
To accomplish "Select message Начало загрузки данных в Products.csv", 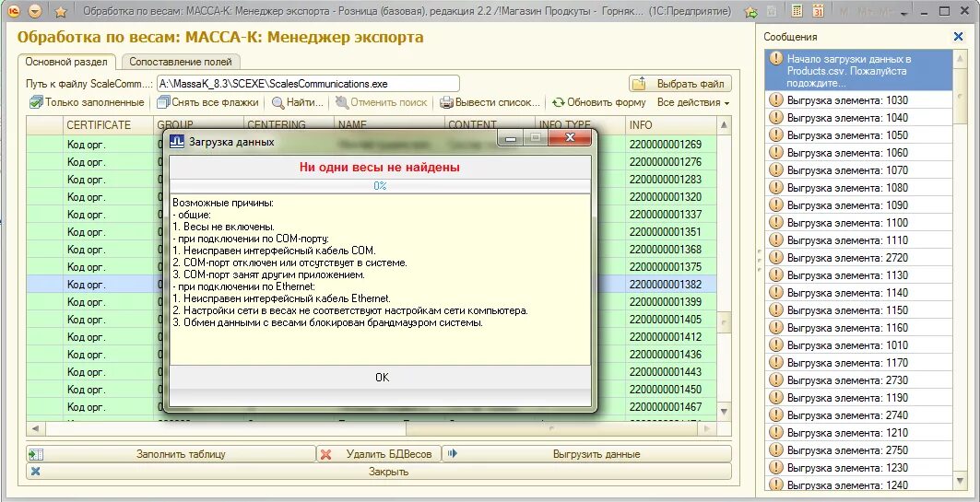I will (x=858, y=71).
